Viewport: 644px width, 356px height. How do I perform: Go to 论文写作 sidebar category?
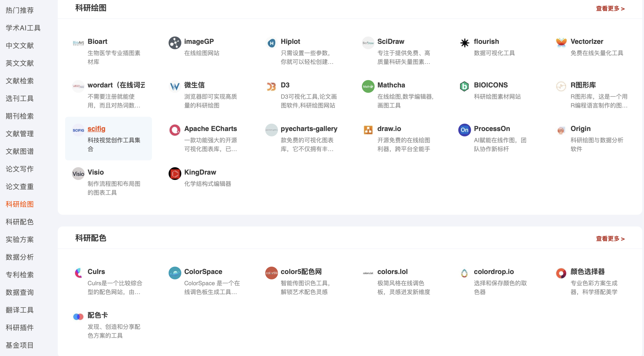click(20, 169)
